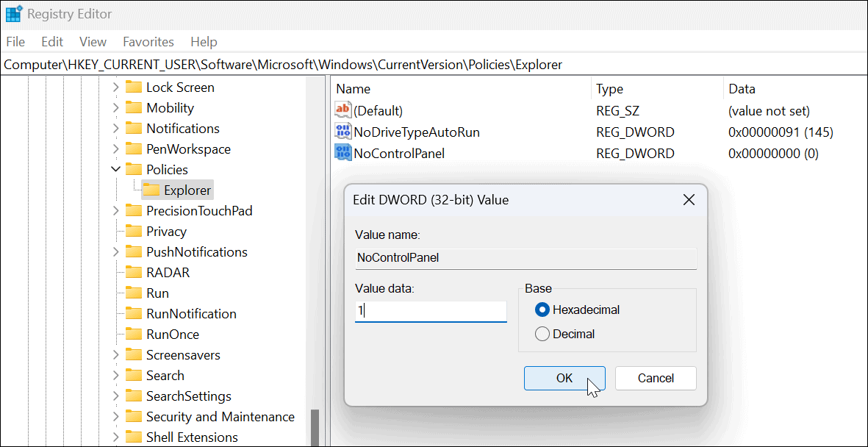Collapse the Policies tree node
Viewport: 868px width, 447px height.
[115, 170]
